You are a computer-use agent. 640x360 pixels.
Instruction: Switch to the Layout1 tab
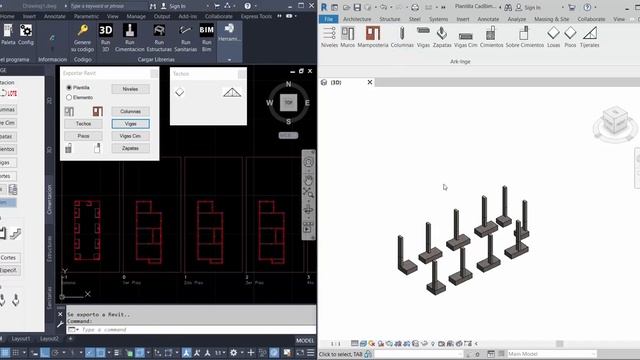click(x=21, y=339)
